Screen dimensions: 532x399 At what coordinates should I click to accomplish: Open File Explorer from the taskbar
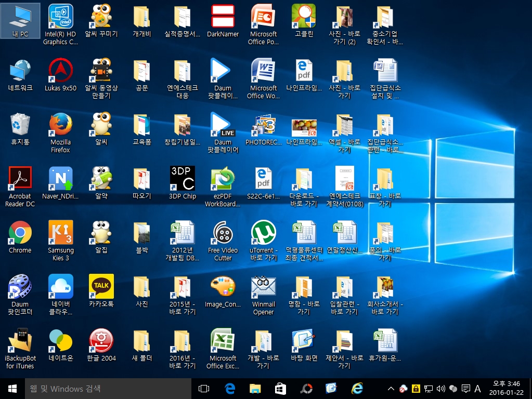pos(255,389)
